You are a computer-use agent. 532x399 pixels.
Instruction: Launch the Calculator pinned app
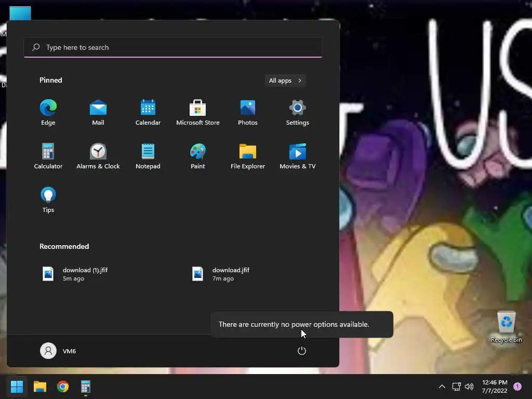[x=48, y=156]
